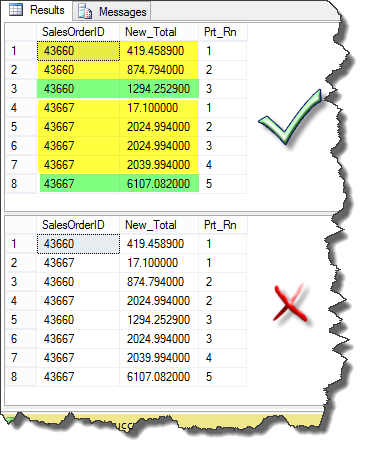Click the 17.100000 cell in the upper grid
This screenshot has height=455, width=371.
(159, 108)
